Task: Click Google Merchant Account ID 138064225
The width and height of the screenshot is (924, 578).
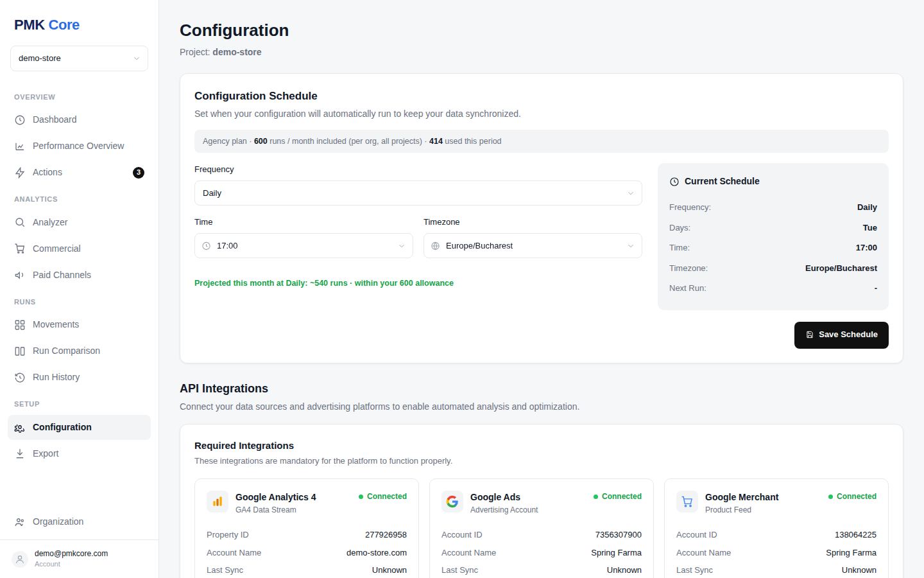Action: (x=855, y=535)
